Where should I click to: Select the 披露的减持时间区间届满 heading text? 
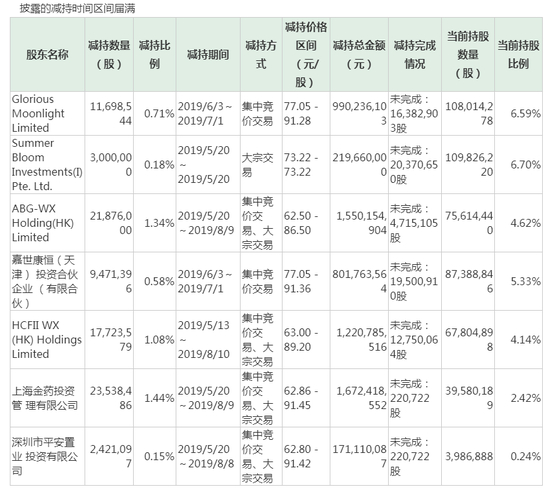click(77, 8)
